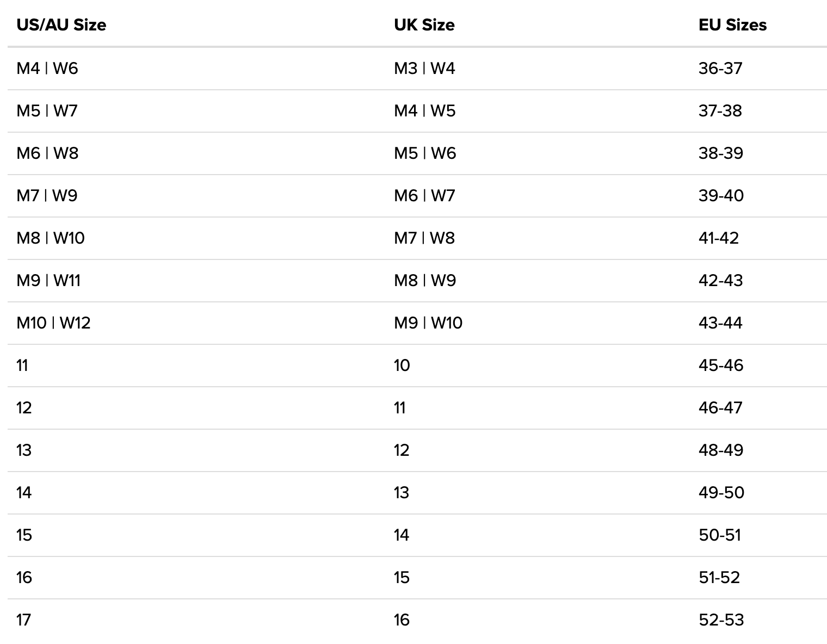Select the M9 | W10 UK size cell

[x=428, y=323]
